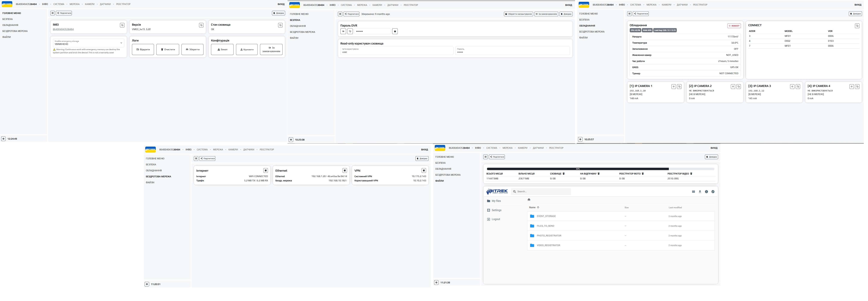Open file browser info icon
868x301 pixels.
click(706, 192)
